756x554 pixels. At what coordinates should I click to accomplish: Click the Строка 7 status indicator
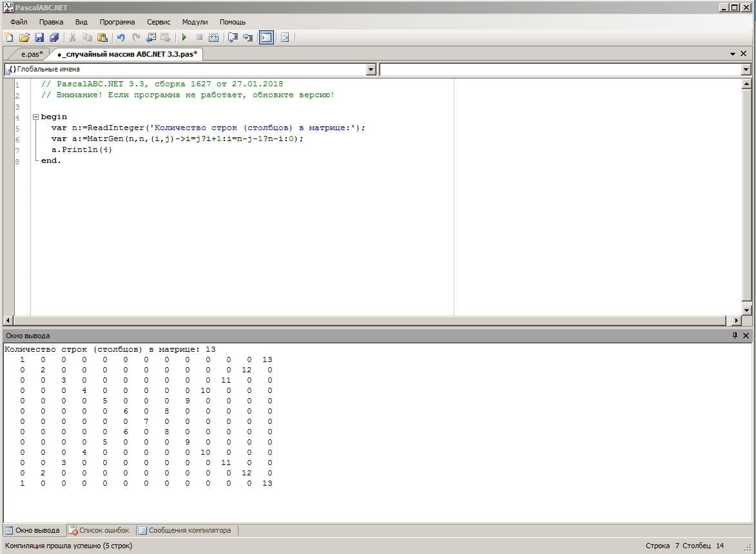click(662, 546)
